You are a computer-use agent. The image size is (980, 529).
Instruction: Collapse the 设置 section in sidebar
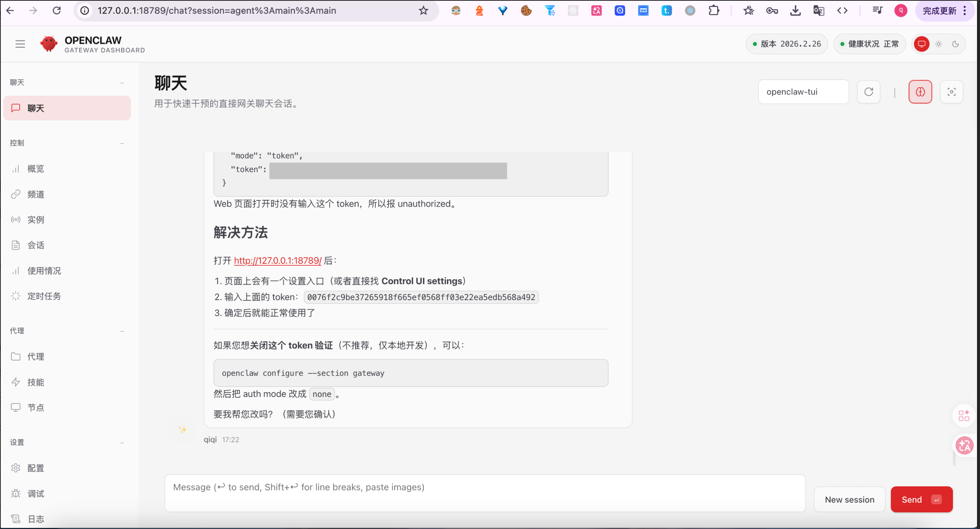tap(122, 442)
